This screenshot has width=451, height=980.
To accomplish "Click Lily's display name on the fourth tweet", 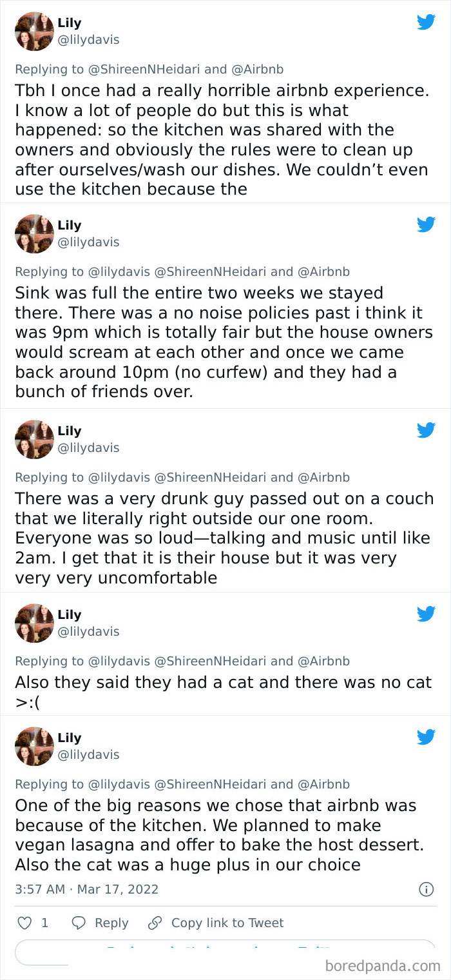I will (70, 614).
